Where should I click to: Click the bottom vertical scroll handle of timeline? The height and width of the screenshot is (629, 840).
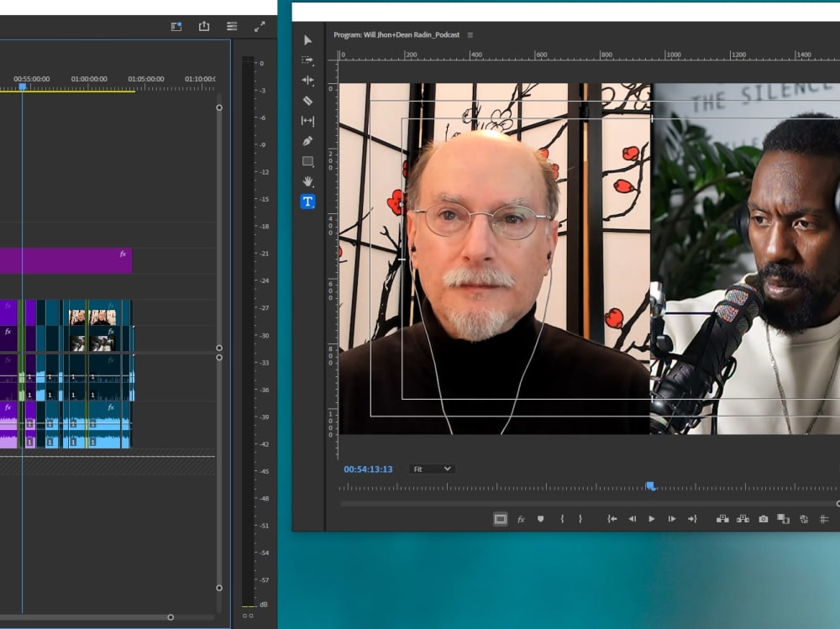(x=219, y=588)
